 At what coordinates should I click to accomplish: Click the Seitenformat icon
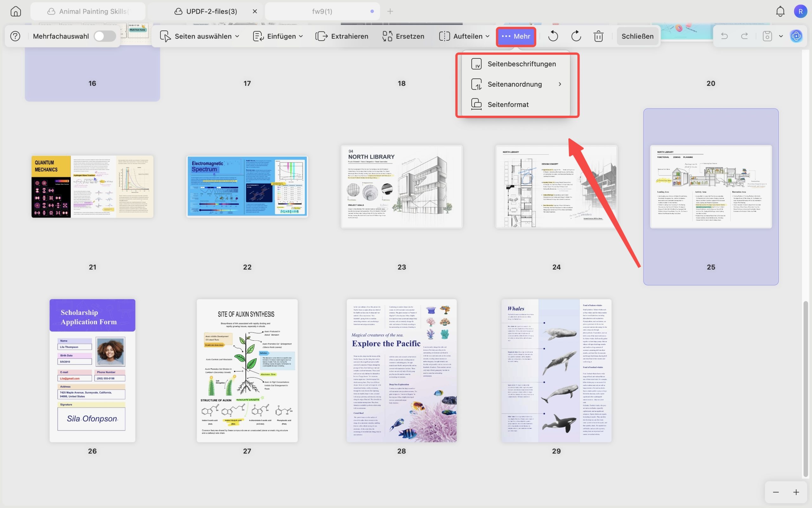coord(476,104)
